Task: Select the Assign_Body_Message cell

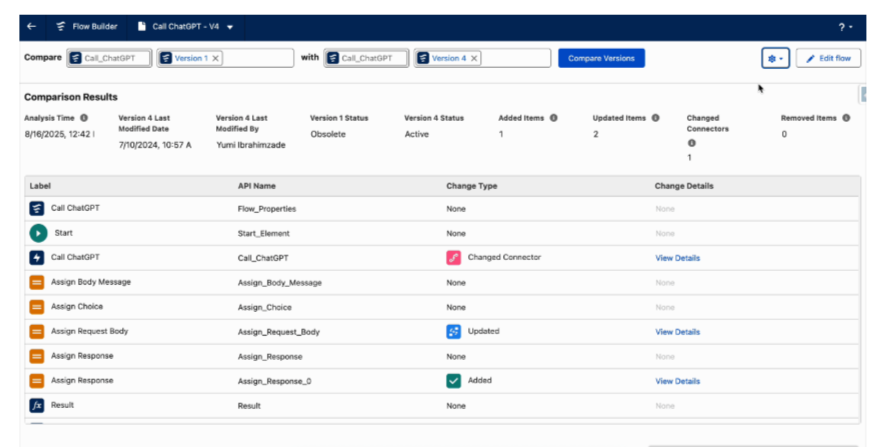Action: 280,283
